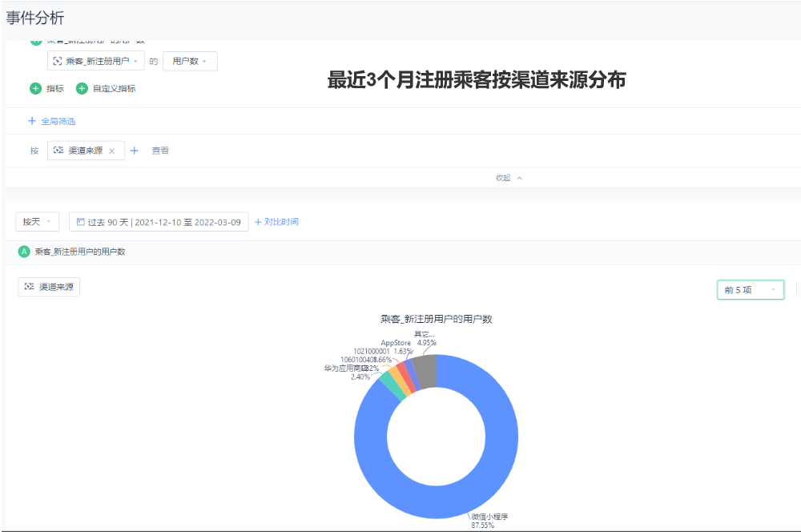Click the 查看 text in the grouping row
801x532 pixels.
coord(160,151)
